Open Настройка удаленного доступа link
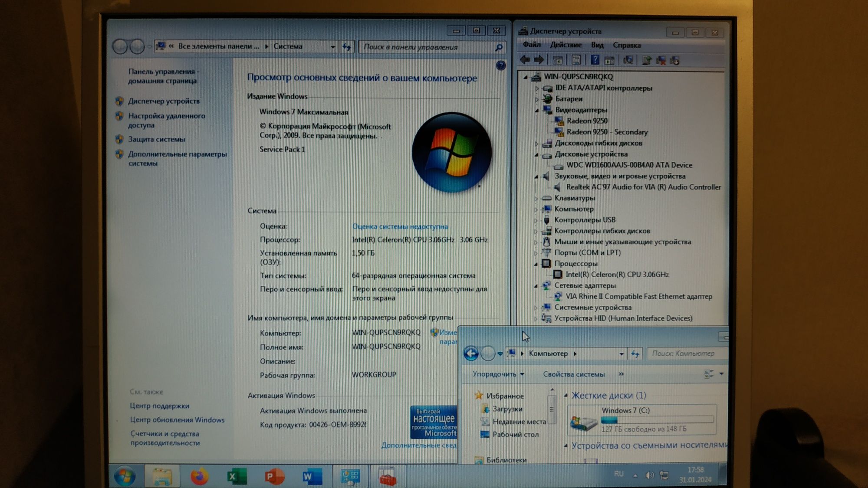868x488 pixels. tap(167, 120)
